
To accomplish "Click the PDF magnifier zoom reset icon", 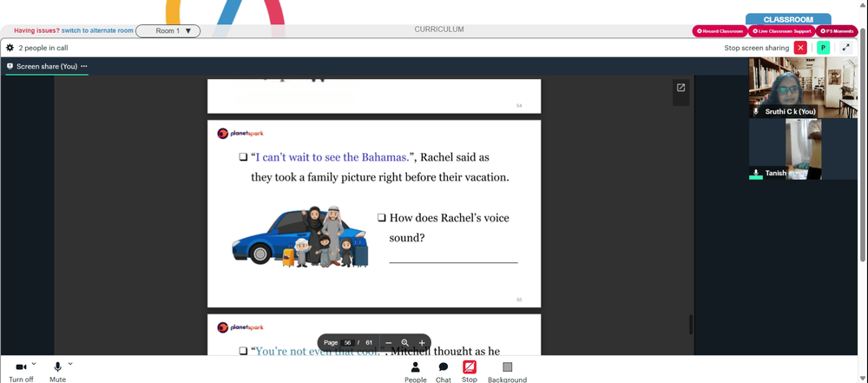I will click(405, 342).
